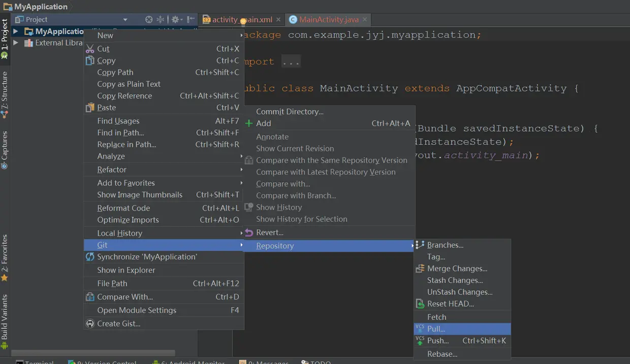The height and width of the screenshot is (364, 630).
Task: Click Commit Directory... menu item
Action: [329, 112]
